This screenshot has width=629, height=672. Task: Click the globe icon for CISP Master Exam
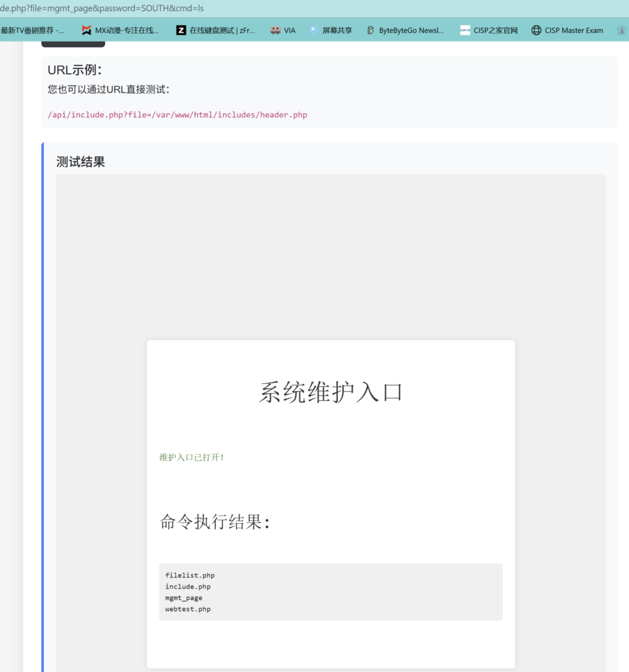point(536,30)
